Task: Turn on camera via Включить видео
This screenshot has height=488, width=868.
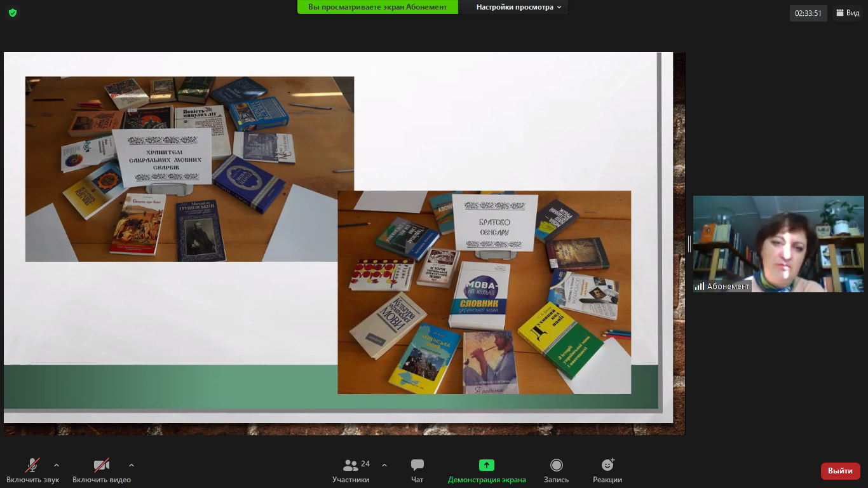Action: (x=102, y=470)
